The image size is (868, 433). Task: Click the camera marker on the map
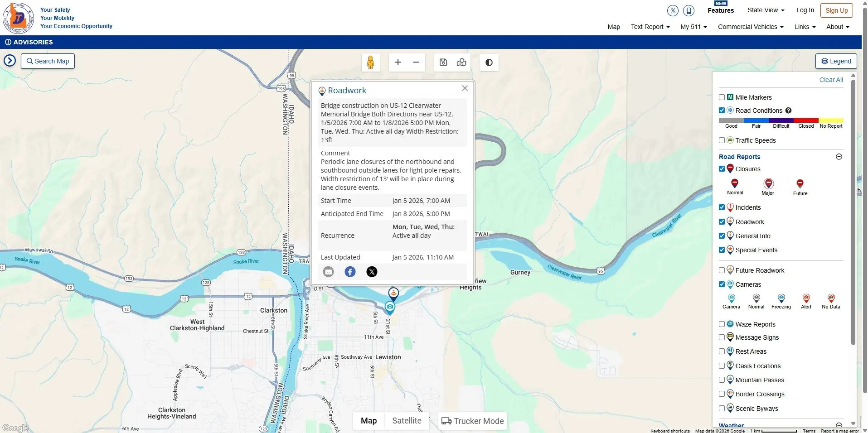pos(390,307)
